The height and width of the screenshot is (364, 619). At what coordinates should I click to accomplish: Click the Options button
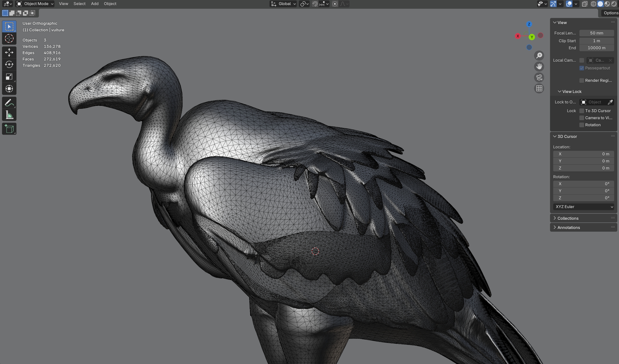pyautogui.click(x=611, y=13)
